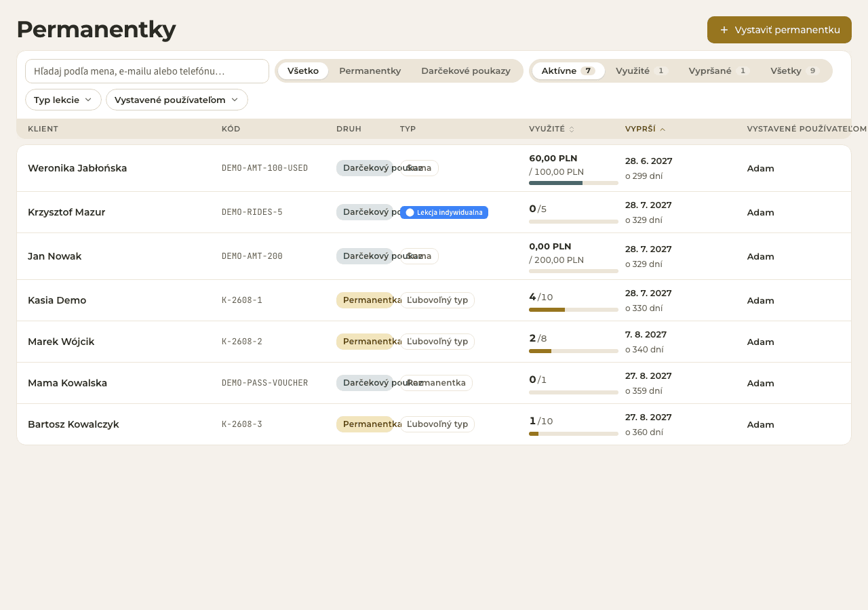
Task: Show Aktívne passes filter
Action: coord(568,70)
